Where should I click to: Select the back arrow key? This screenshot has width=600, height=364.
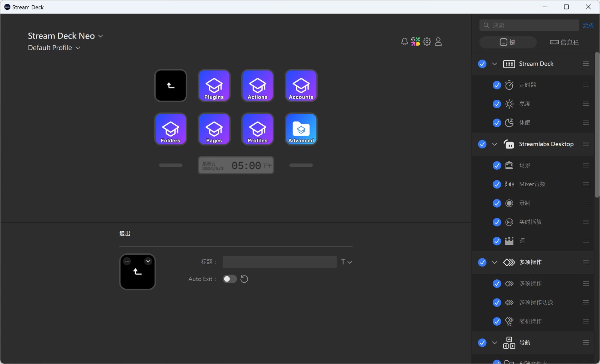[x=171, y=85]
